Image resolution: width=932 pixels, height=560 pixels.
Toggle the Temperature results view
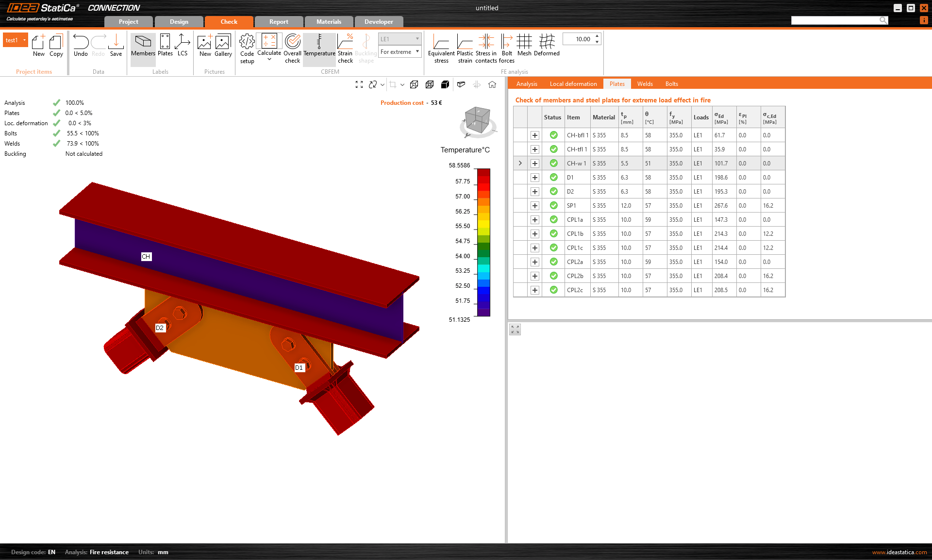pos(319,47)
